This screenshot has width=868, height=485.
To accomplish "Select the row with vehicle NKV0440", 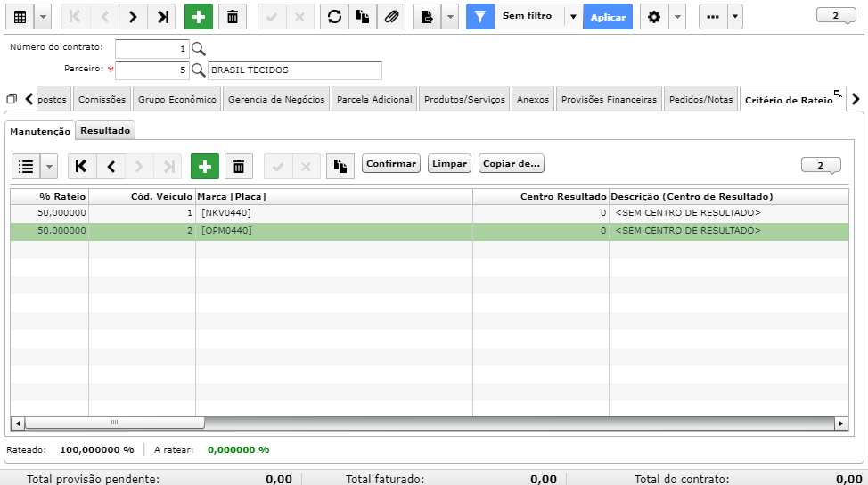I will 429,213.
